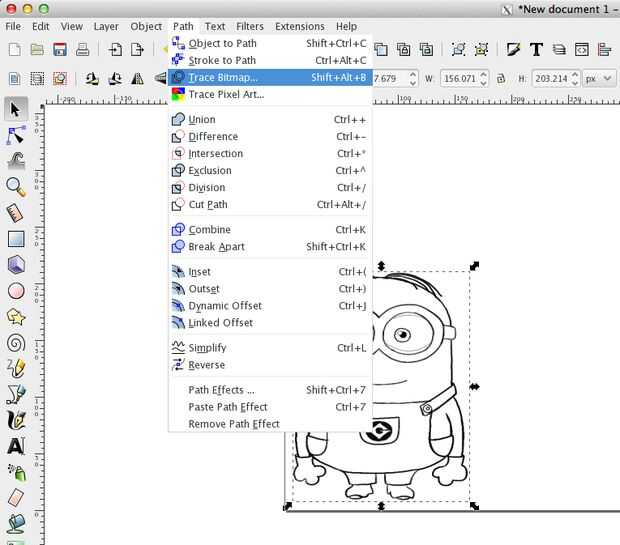Select the Star polygon tool
The image size is (620, 545).
pos(16,317)
